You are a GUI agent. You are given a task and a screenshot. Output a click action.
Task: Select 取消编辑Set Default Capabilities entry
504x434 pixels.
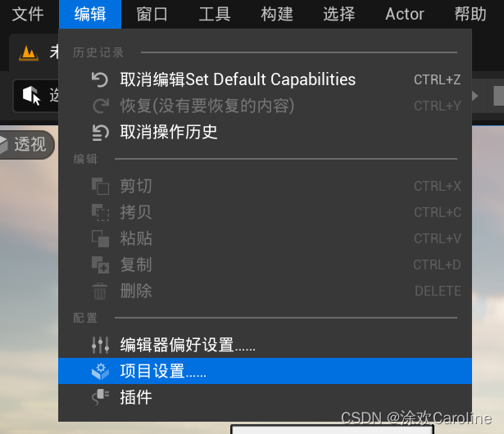pyautogui.click(x=266, y=79)
